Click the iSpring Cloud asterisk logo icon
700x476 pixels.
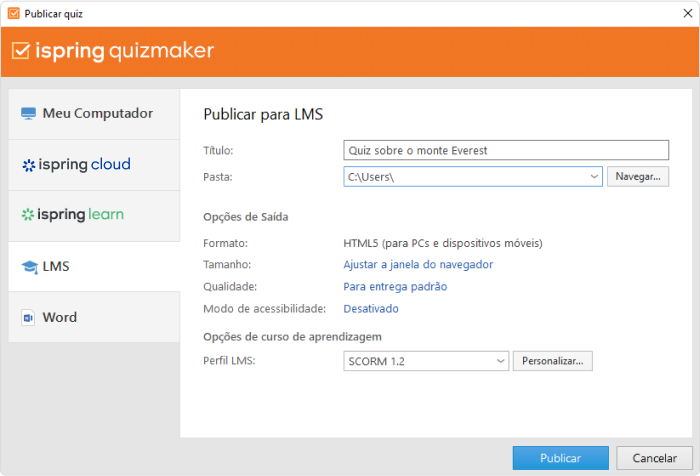click(x=29, y=166)
